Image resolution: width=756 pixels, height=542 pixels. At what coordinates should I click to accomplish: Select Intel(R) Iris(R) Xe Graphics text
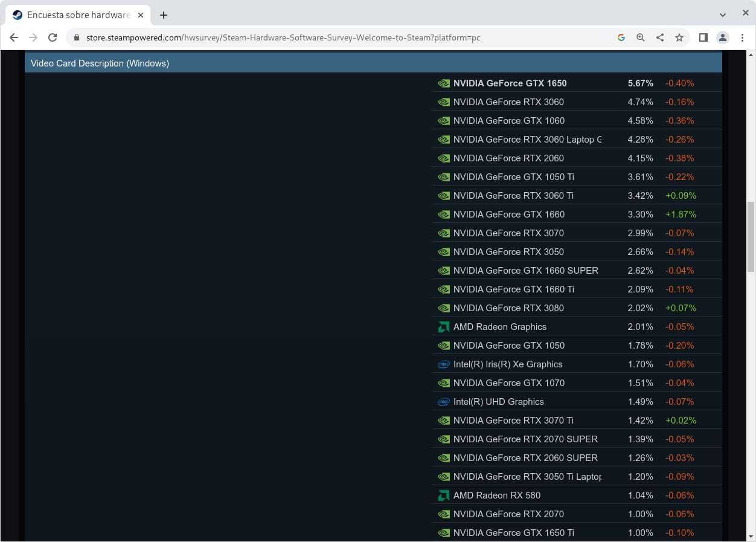tap(508, 364)
